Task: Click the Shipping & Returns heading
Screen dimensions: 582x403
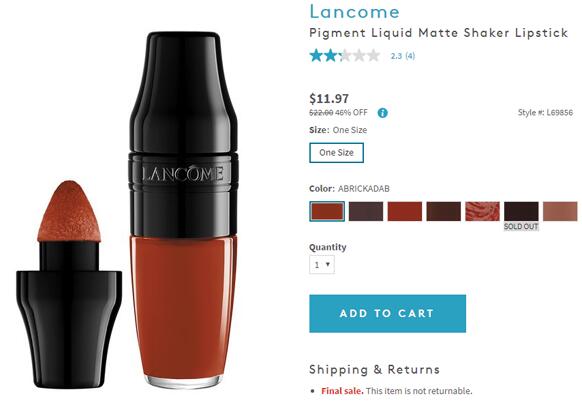Action: 375,370
